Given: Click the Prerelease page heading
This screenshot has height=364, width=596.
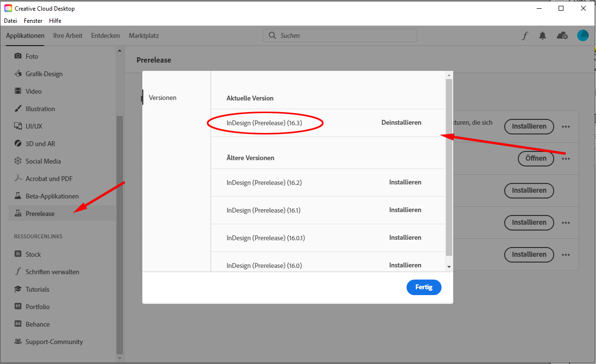Looking at the screenshot, I should [154, 60].
